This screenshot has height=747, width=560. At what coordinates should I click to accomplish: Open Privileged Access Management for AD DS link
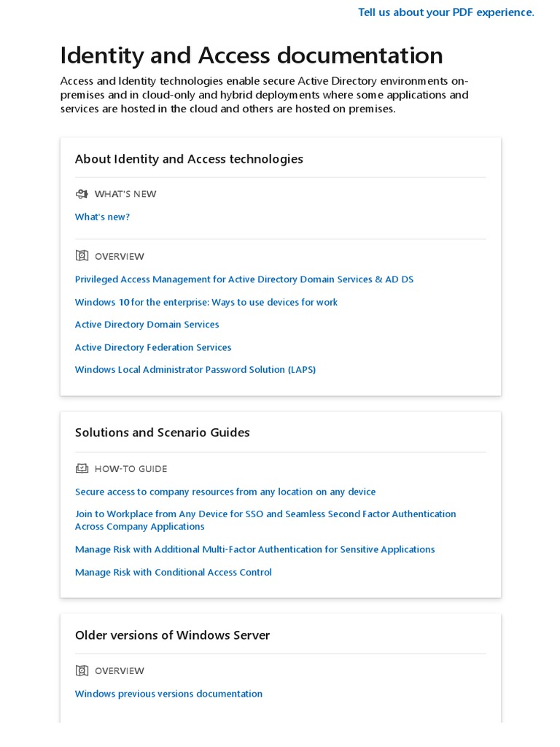click(244, 279)
